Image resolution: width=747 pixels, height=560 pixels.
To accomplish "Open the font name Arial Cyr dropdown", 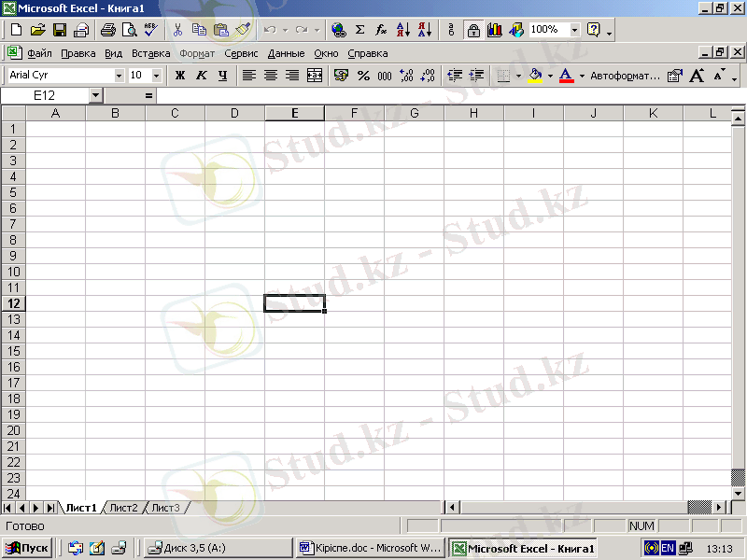I will point(119,76).
